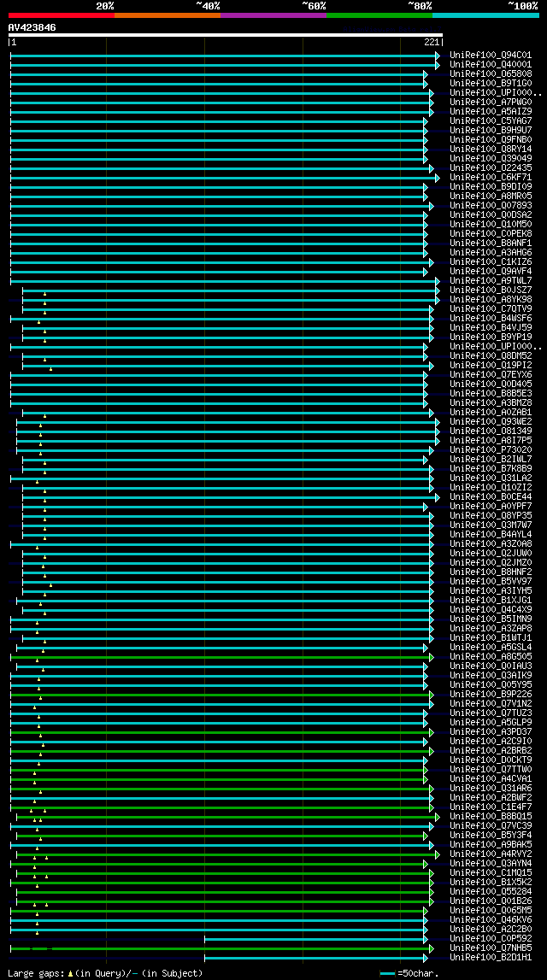
Task: Click the green arrowhead on the UniRef100_A8G505 row
Action: 432,658
